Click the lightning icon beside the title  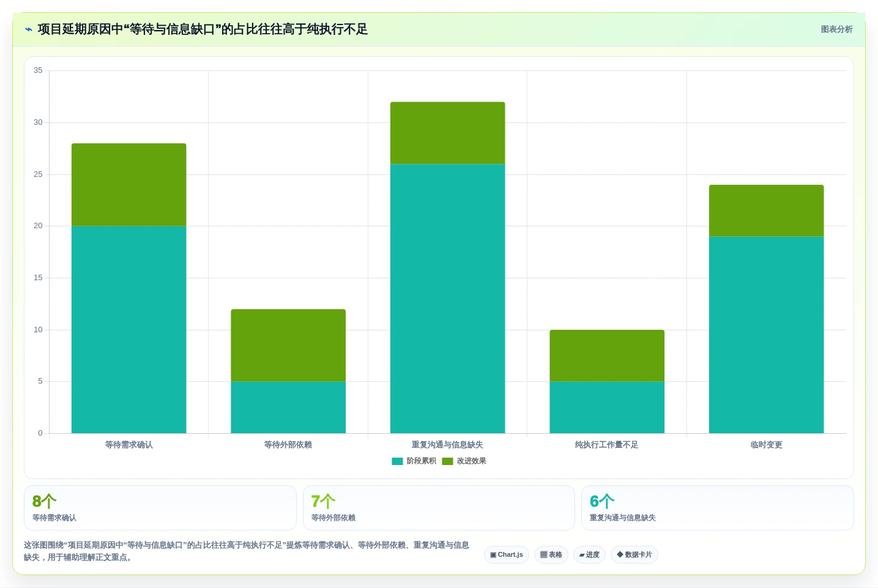tap(29, 29)
